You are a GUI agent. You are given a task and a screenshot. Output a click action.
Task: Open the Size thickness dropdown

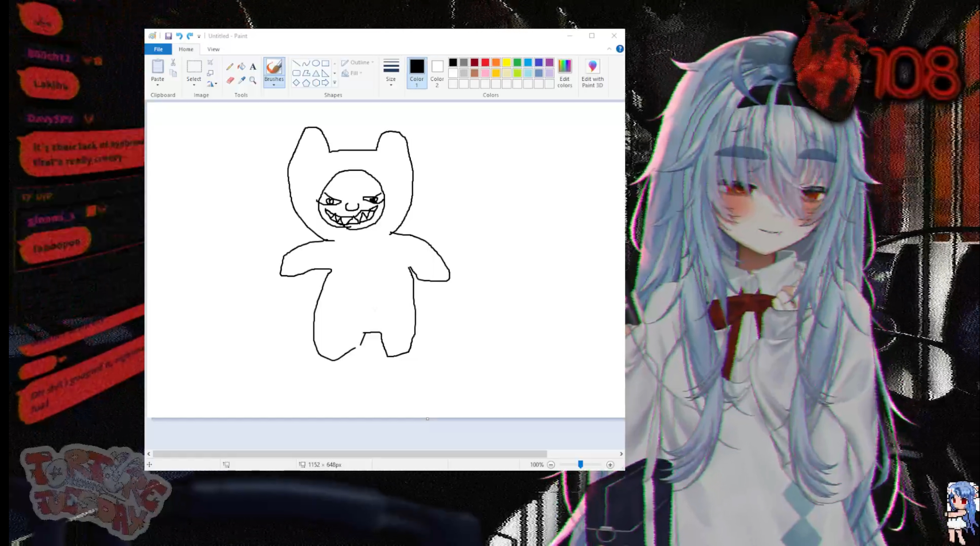(x=391, y=72)
